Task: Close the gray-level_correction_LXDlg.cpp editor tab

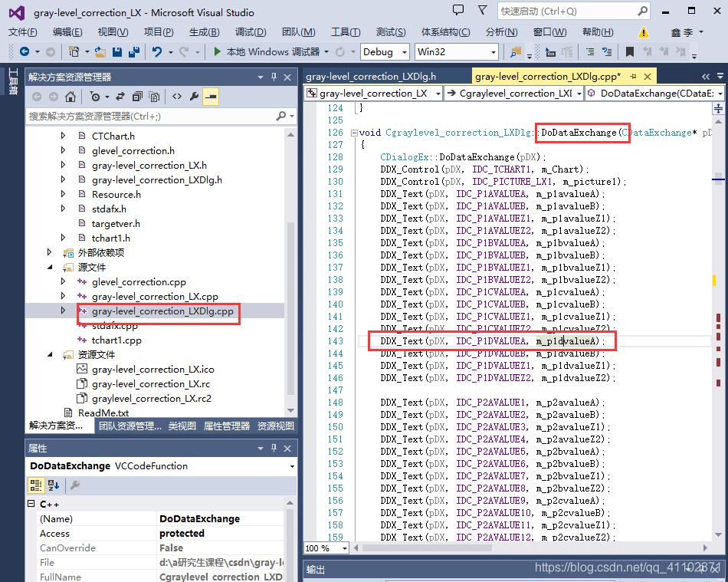Action: (x=648, y=77)
